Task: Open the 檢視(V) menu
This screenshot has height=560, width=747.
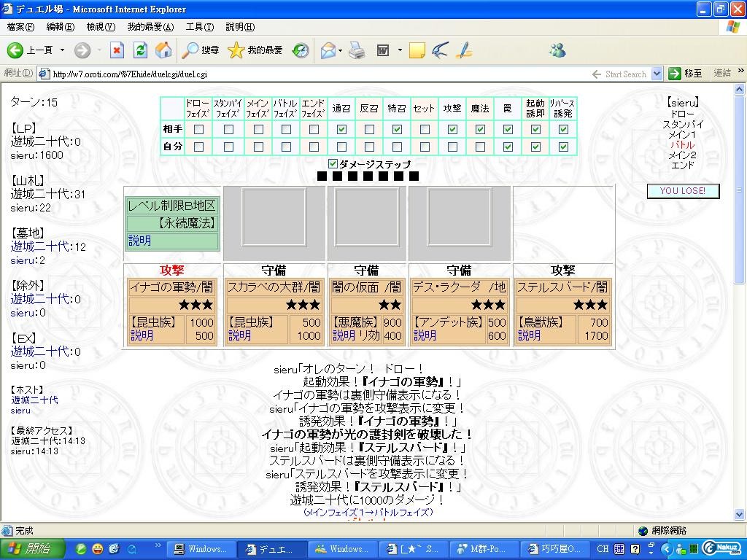Action: 101,27
